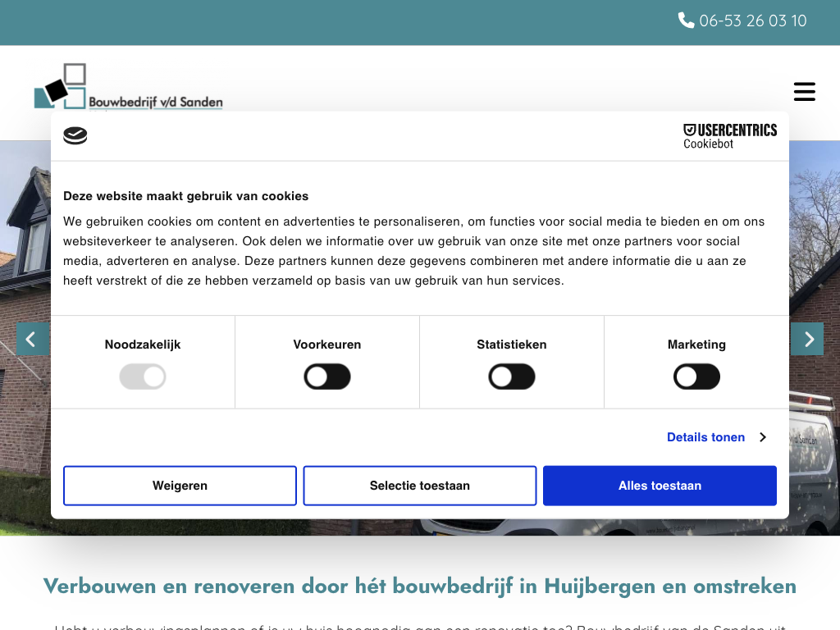
Task: Expand Details tonen section
Action: (705, 437)
